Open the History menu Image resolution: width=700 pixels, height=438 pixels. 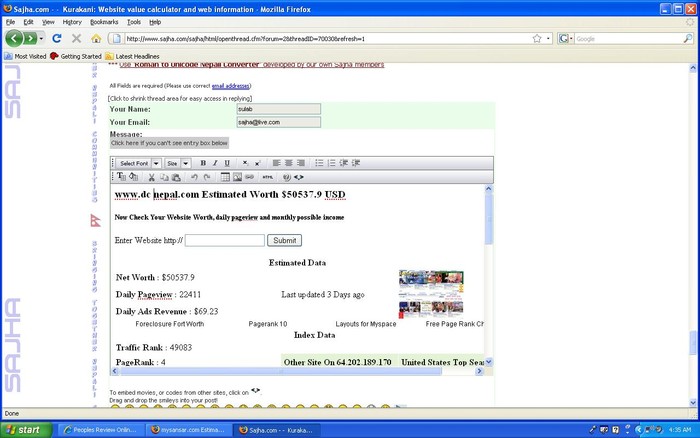pyautogui.click(x=72, y=21)
